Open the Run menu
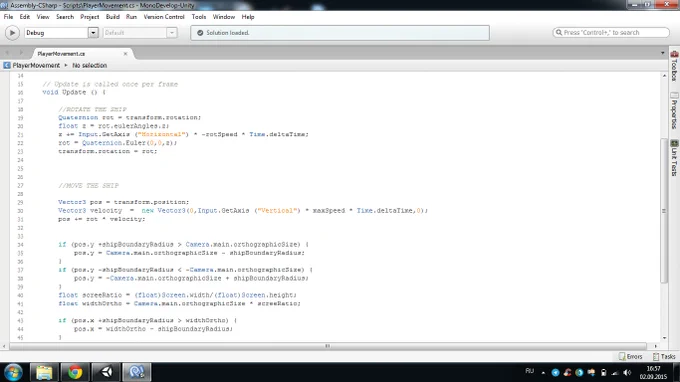The width and height of the screenshot is (680, 382). click(x=131, y=17)
